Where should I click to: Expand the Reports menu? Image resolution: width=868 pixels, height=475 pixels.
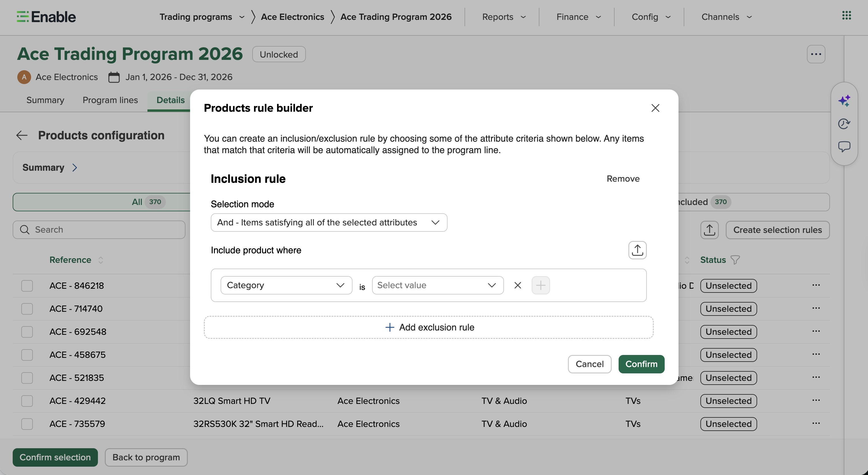pyautogui.click(x=504, y=17)
